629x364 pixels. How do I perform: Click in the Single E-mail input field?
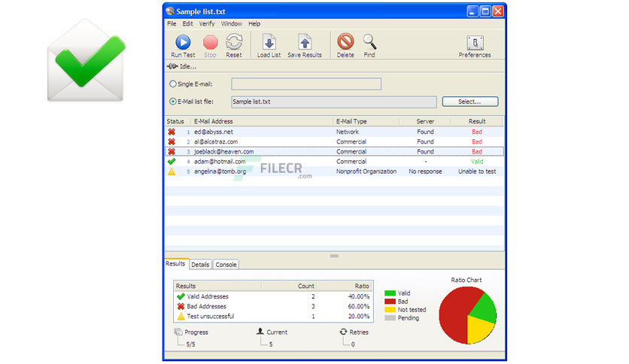click(x=306, y=83)
